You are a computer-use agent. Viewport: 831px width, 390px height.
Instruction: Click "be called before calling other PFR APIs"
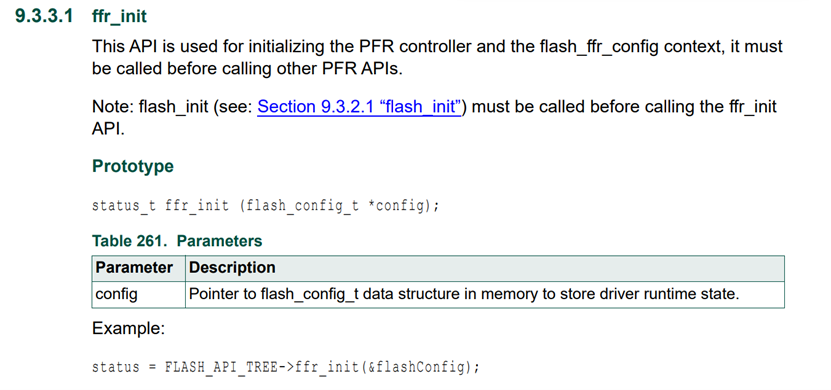tap(245, 69)
